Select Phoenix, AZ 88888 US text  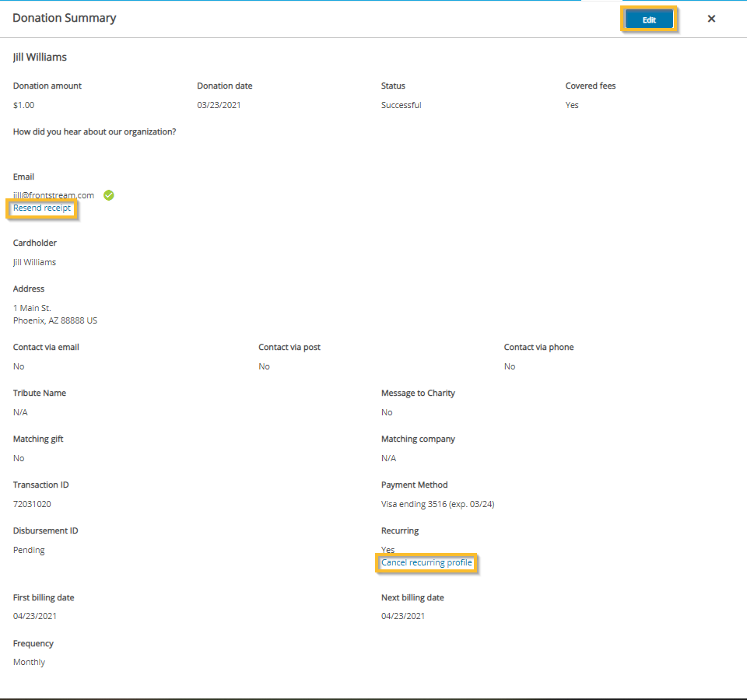(54, 320)
